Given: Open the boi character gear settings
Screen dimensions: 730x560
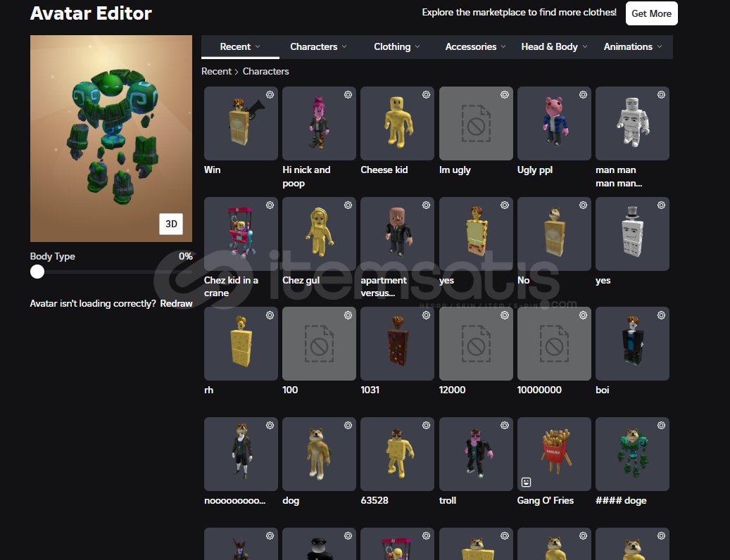Looking at the screenshot, I should 661,315.
